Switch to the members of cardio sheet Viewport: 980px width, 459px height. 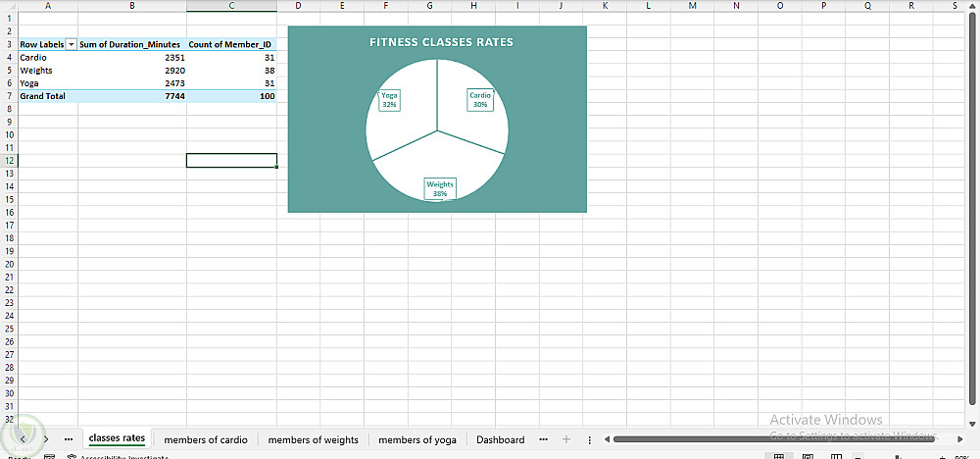(x=206, y=439)
